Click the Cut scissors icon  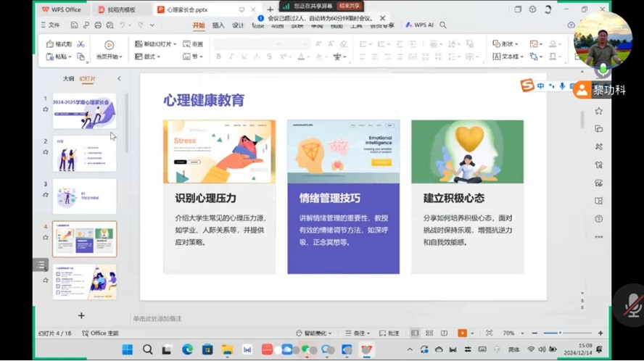click(x=80, y=44)
